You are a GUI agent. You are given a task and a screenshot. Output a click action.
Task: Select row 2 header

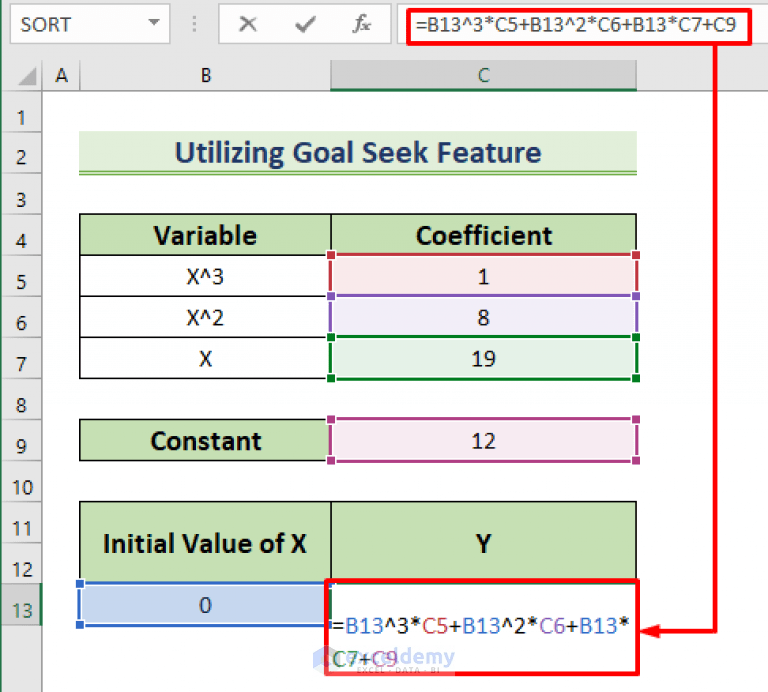click(21, 152)
